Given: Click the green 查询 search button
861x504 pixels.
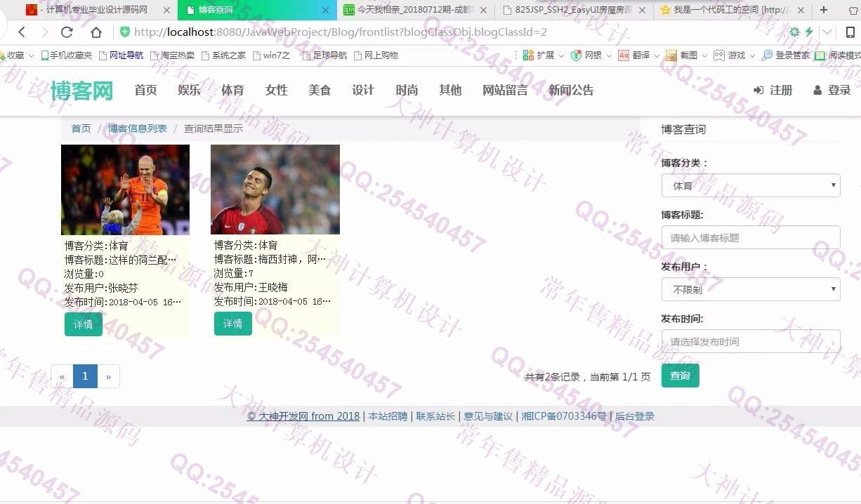Looking at the screenshot, I should pyautogui.click(x=680, y=376).
